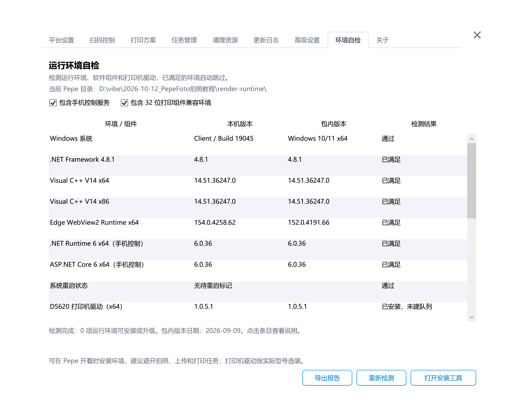Screen dimensions: 525x420
Task: Select the ASP.NET Core 6 x64 row
Action: (x=258, y=271)
